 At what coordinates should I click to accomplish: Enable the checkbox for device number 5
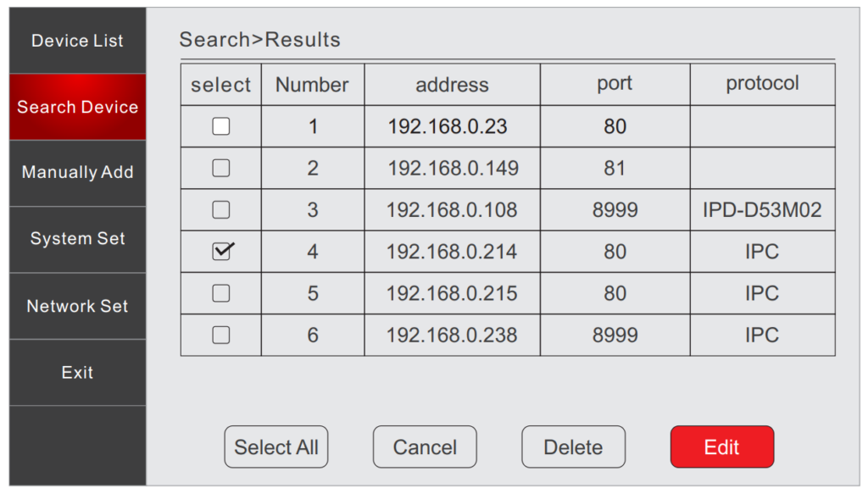coord(220,293)
